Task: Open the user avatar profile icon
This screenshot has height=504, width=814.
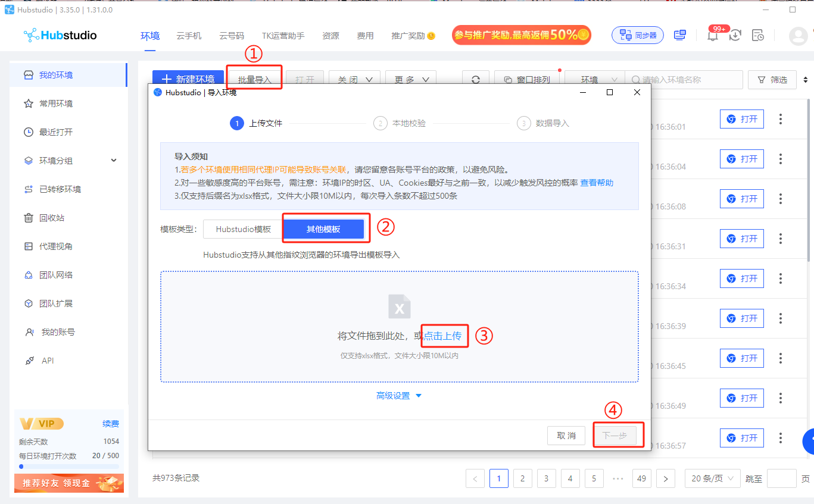Action: [x=798, y=36]
